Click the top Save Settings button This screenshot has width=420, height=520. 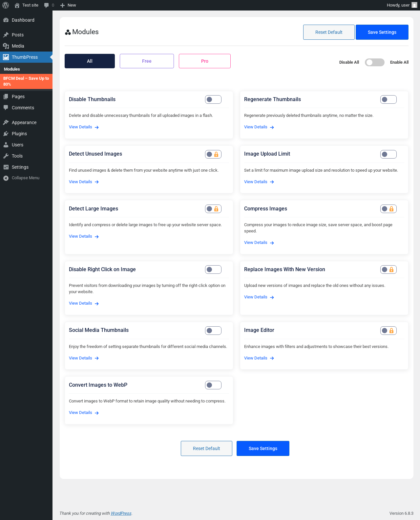(382, 32)
